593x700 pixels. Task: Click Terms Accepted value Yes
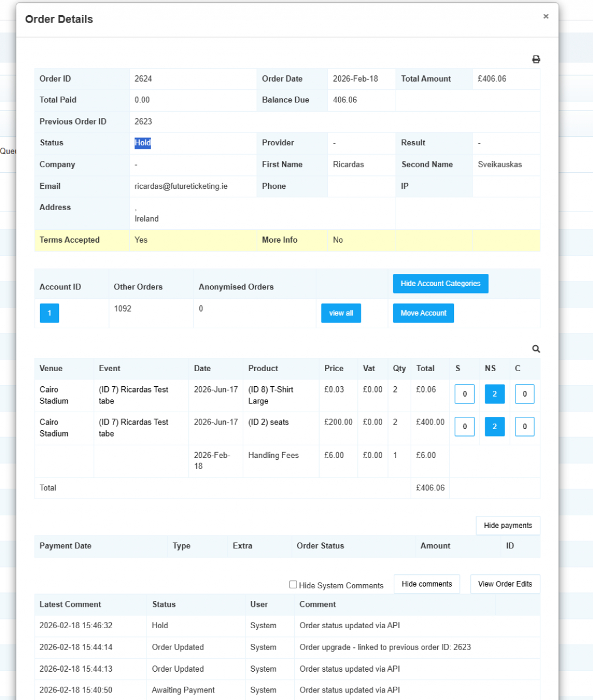[x=141, y=240]
